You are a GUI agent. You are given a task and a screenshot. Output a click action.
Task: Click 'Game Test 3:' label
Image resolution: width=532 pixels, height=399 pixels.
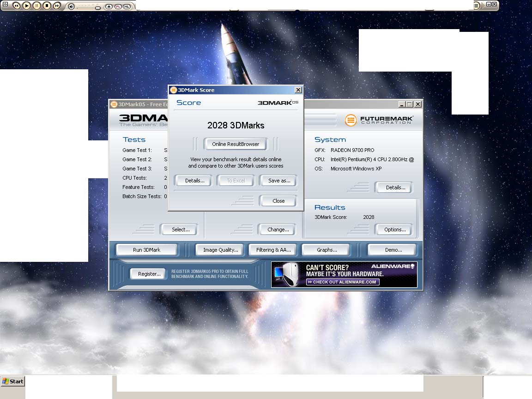point(137,169)
